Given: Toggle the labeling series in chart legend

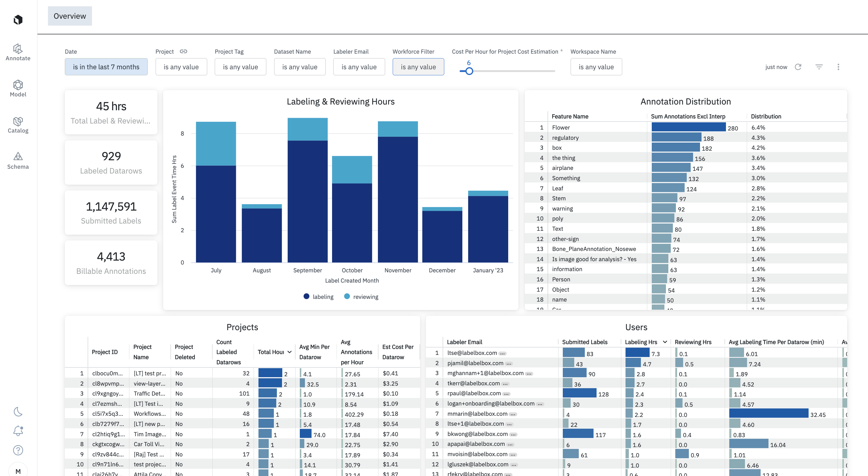Looking at the screenshot, I should pyautogui.click(x=318, y=296).
